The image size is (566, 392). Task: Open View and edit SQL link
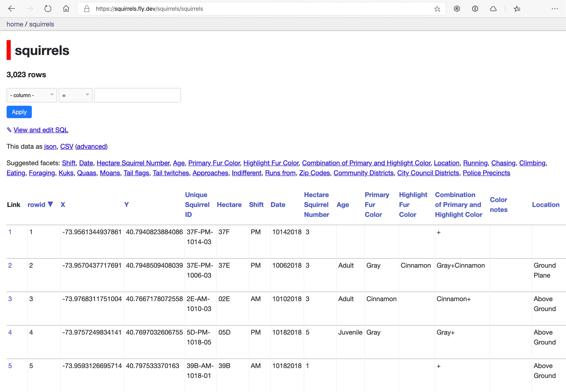[x=41, y=130]
